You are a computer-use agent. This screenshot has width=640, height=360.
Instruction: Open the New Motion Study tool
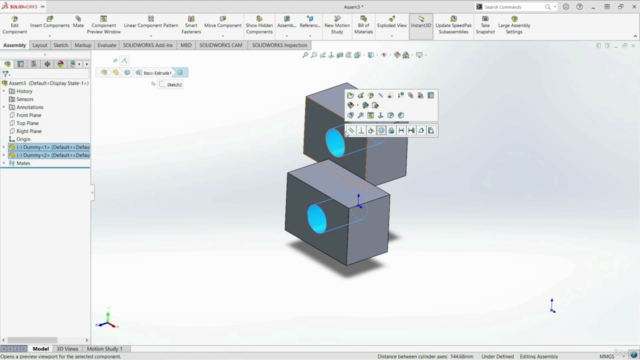[x=337, y=25]
